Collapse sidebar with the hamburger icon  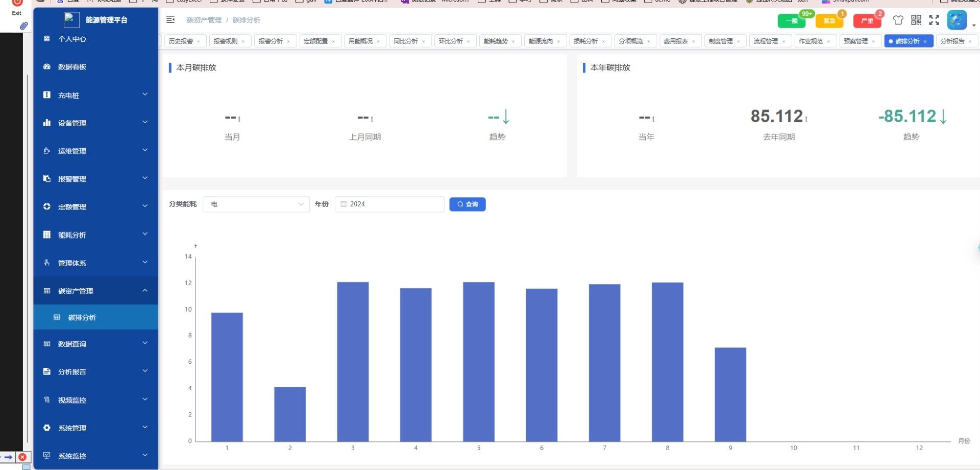click(x=170, y=20)
